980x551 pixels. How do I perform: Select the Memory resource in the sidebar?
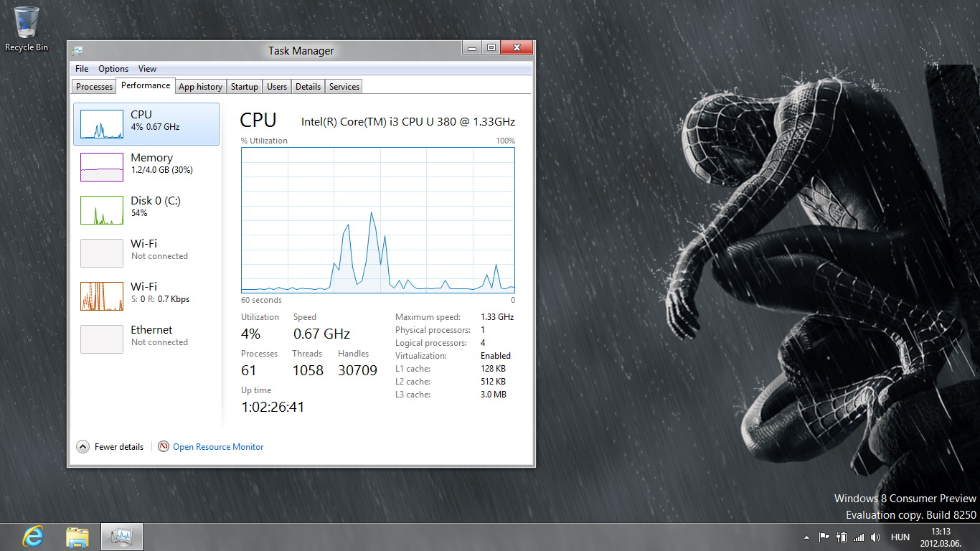click(146, 167)
